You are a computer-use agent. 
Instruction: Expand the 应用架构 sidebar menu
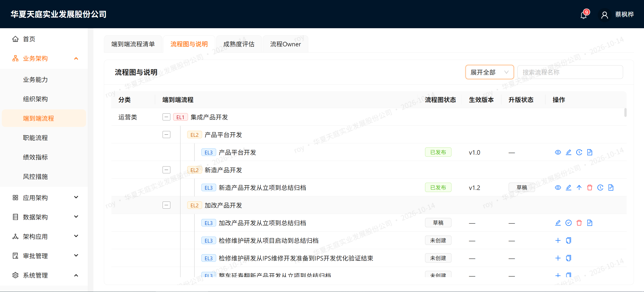click(44, 198)
